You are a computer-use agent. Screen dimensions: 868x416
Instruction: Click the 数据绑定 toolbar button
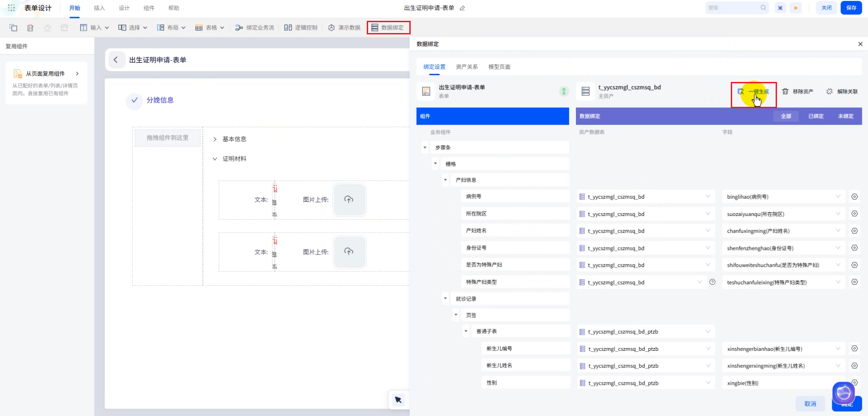point(388,28)
